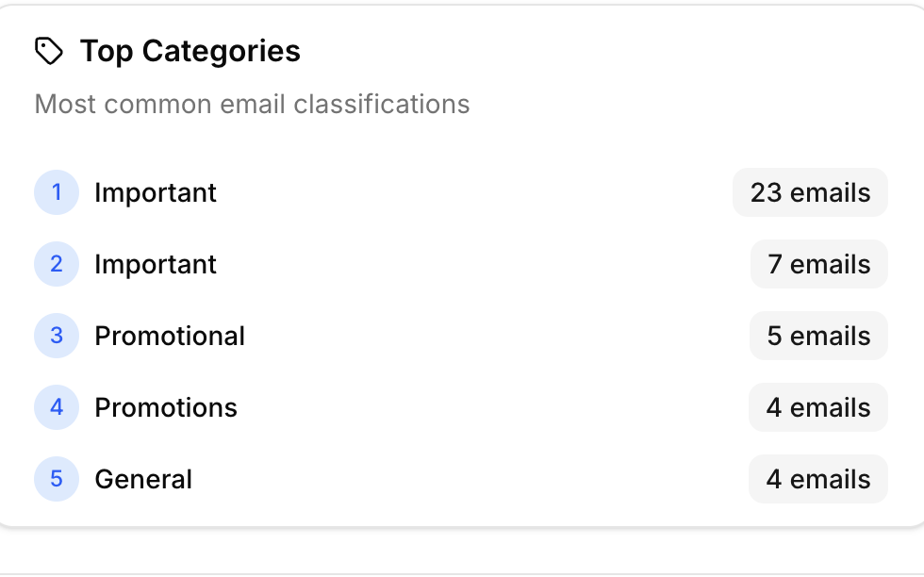Click the rank 4 circle badge

57,407
